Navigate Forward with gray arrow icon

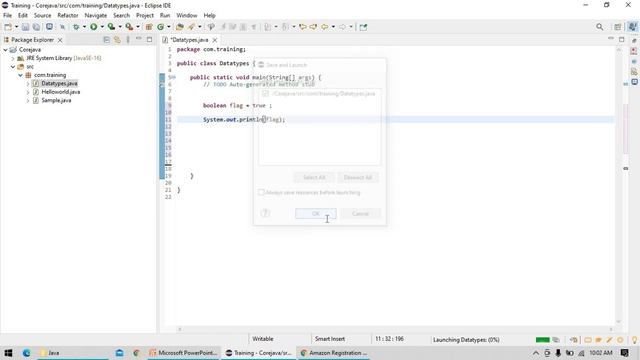coord(342,27)
